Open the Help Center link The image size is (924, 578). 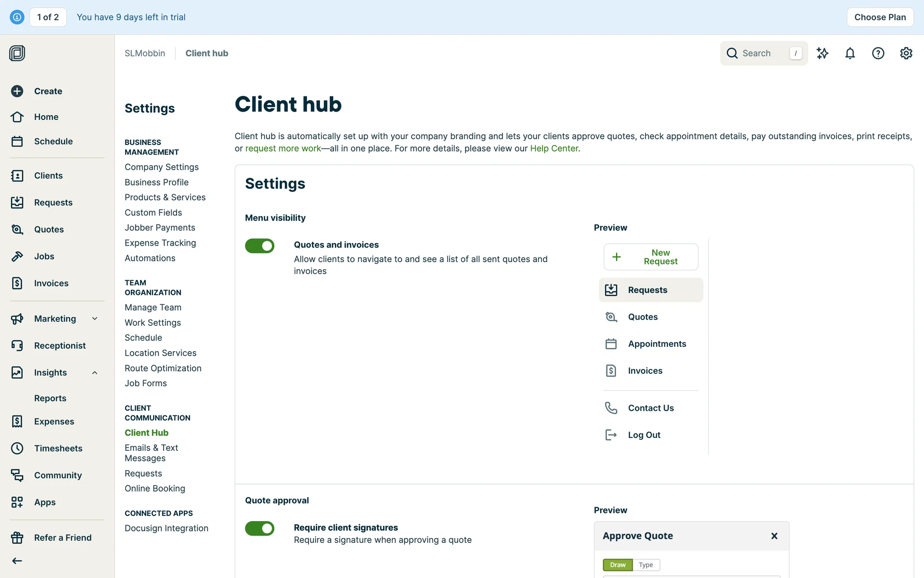[553, 148]
